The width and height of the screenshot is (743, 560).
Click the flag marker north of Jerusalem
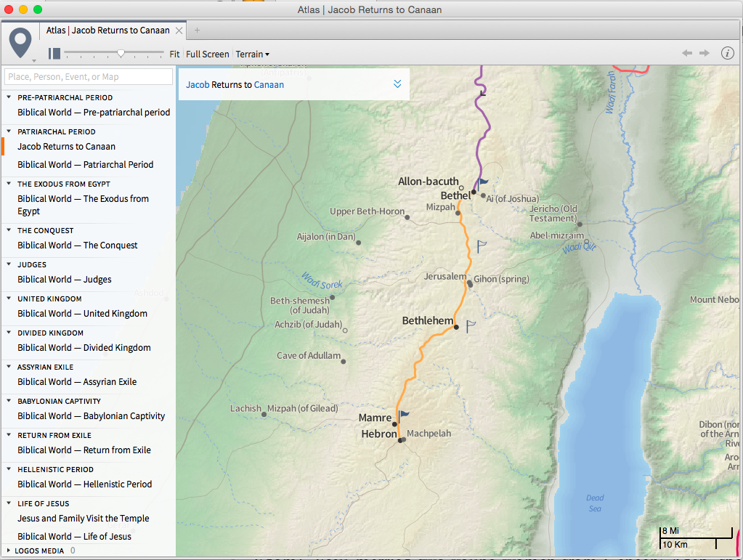[481, 246]
